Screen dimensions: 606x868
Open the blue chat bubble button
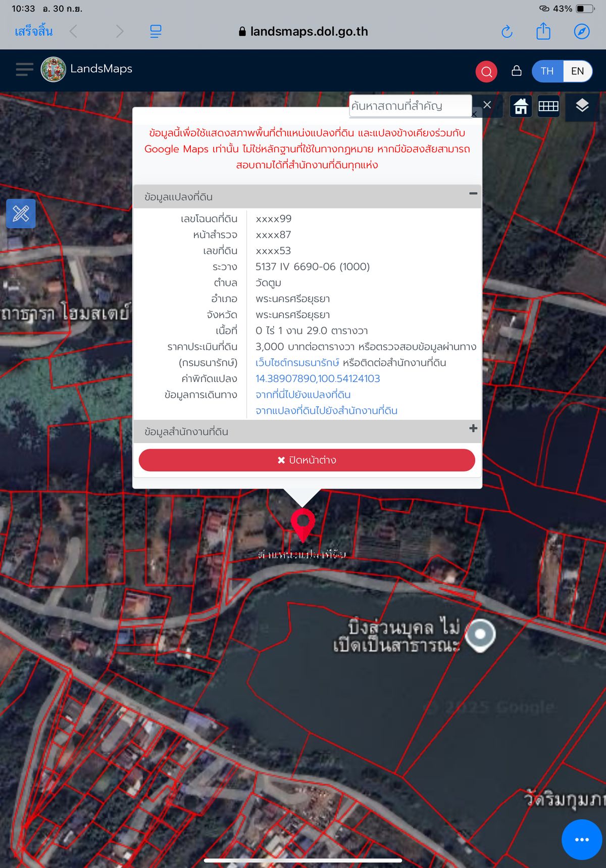(581, 839)
